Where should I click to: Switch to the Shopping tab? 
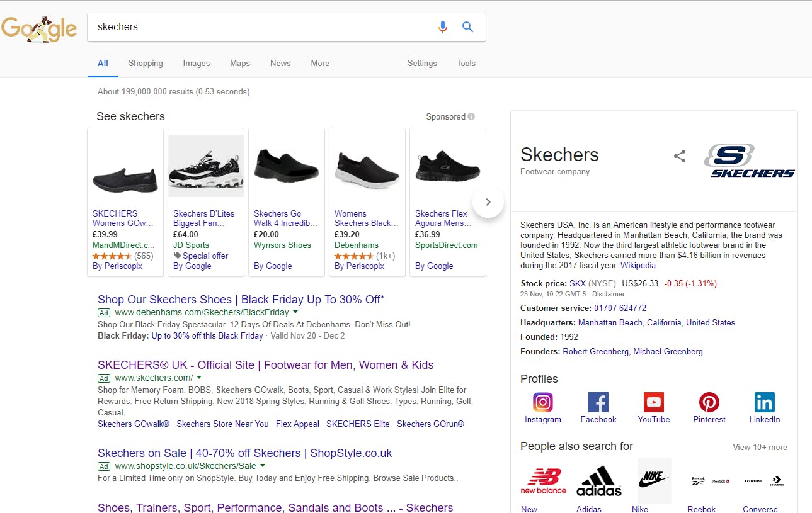point(146,63)
